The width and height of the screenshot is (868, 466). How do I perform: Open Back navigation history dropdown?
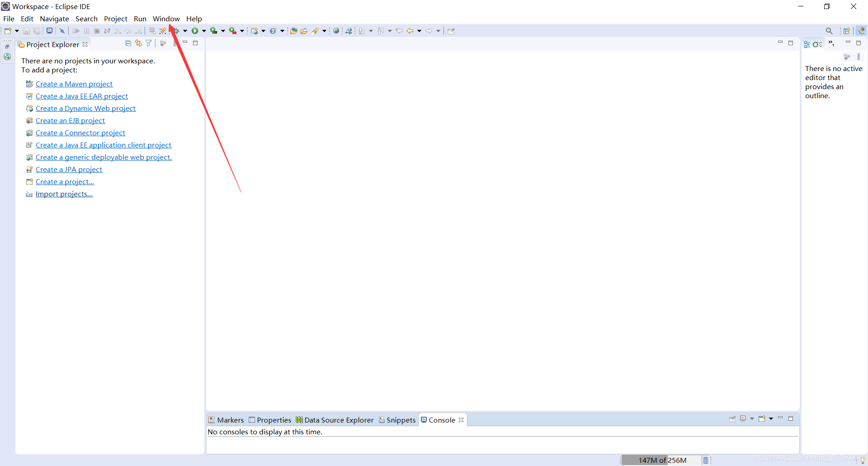(x=419, y=31)
